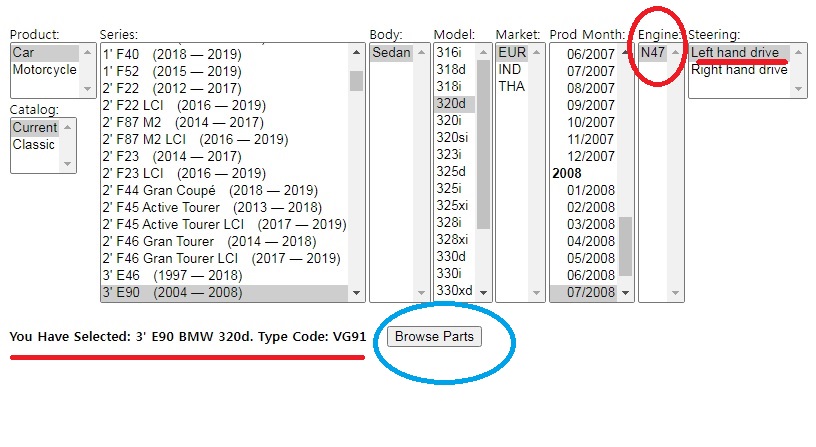Viewport: 816px width, 447px height.
Task: Click the Browse Parts button
Action: (434, 337)
